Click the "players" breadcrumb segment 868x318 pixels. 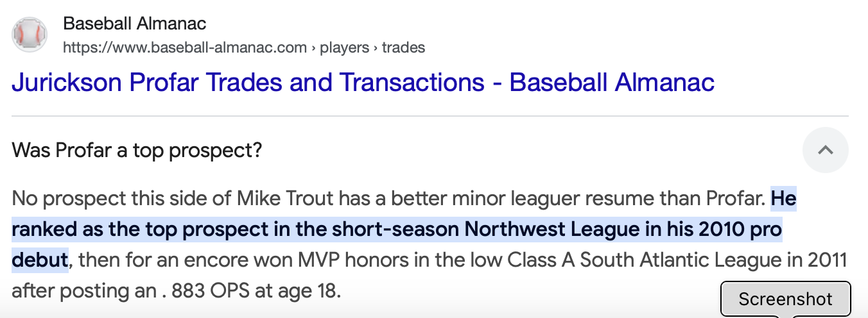pyautogui.click(x=345, y=47)
